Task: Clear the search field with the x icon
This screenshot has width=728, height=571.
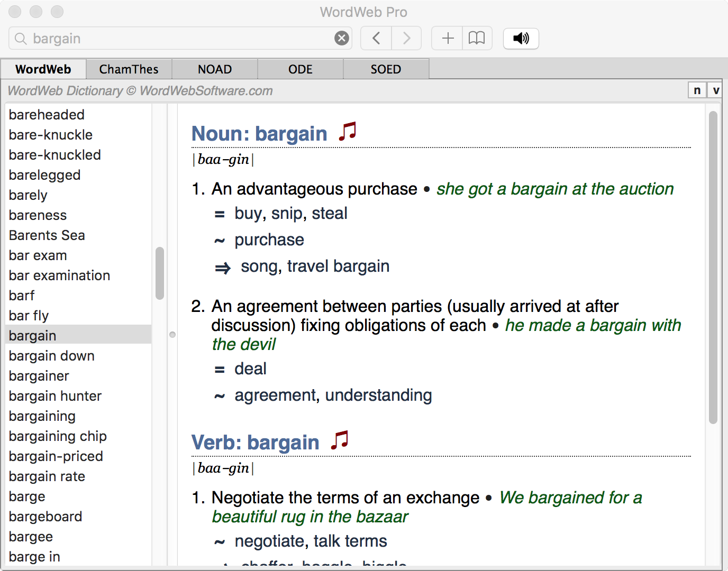Action: pos(341,38)
